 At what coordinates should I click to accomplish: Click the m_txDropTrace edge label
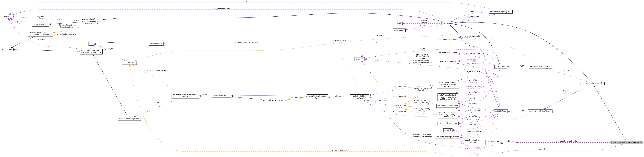coord(473,72)
